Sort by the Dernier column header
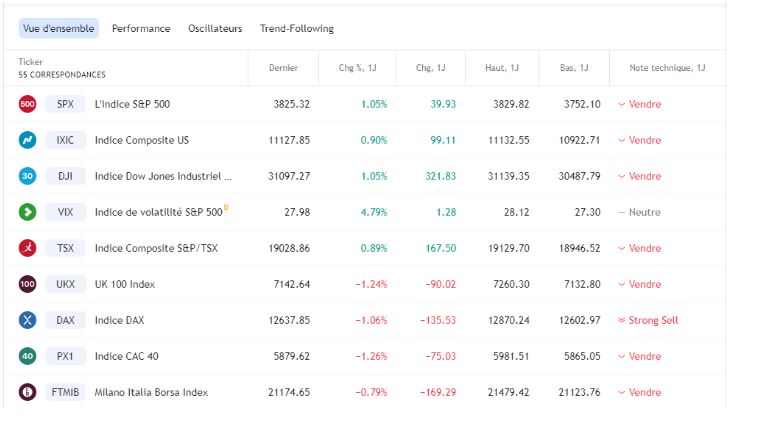Screen dimensions: 757x436 click(x=284, y=68)
